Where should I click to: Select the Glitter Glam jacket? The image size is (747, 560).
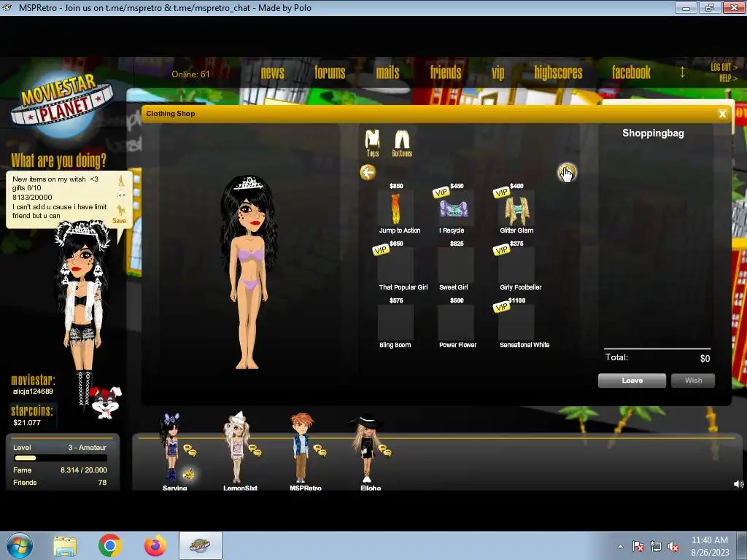click(516, 208)
